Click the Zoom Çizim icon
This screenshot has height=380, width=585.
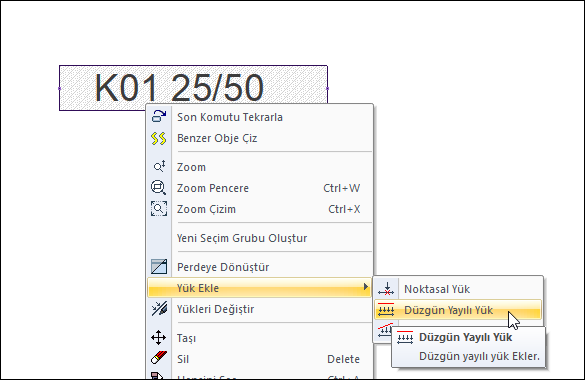point(159,209)
